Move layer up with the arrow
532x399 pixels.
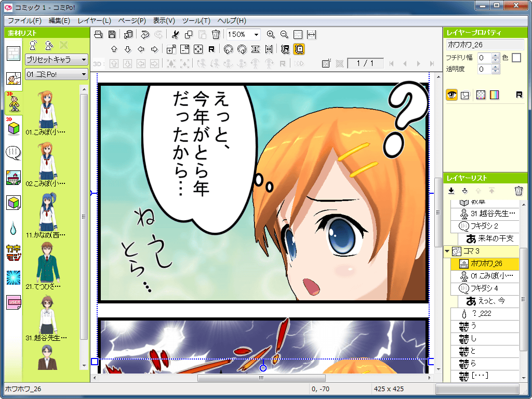coord(114,49)
